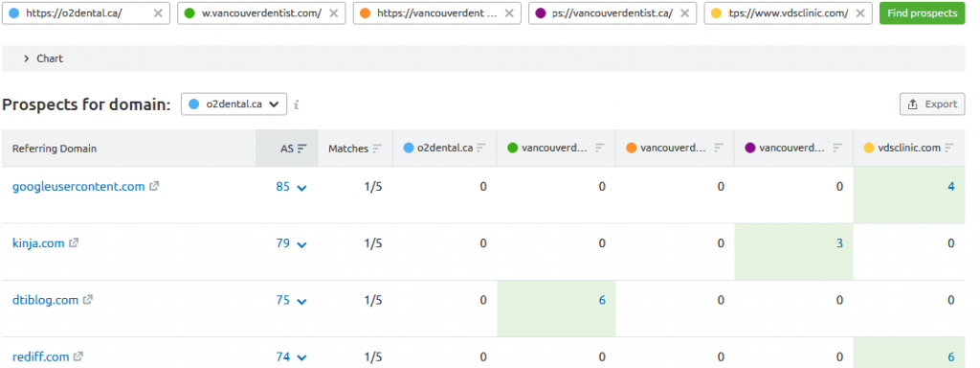Click blue color dot in o2dental.ca field
The height and width of the screenshot is (368, 980).
click(x=14, y=13)
